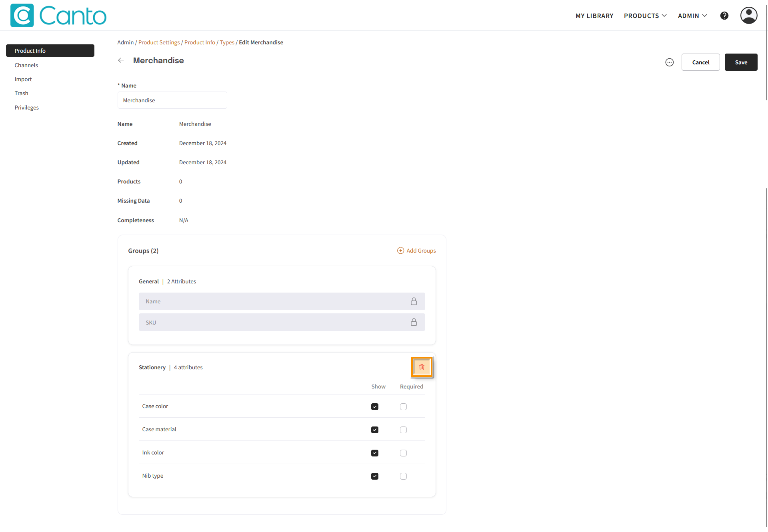Image resolution: width=768 pixels, height=532 pixels.
Task: Click the back arrow next to Merchandise
Action: (x=121, y=60)
